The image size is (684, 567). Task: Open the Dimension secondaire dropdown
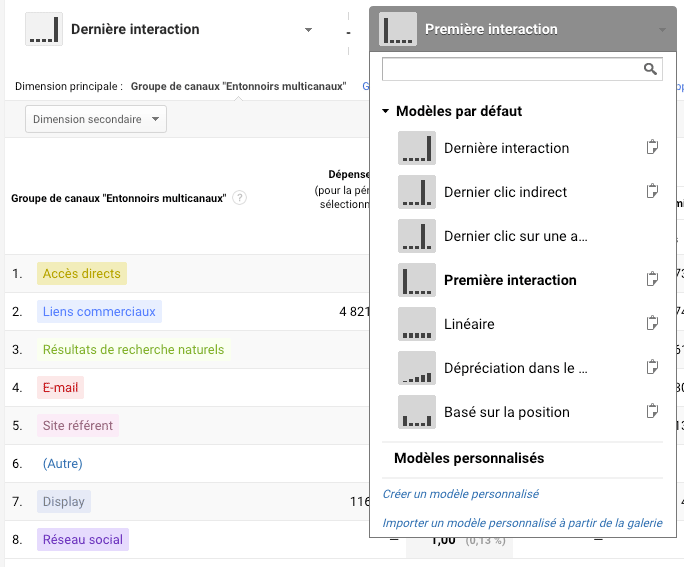click(96, 120)
